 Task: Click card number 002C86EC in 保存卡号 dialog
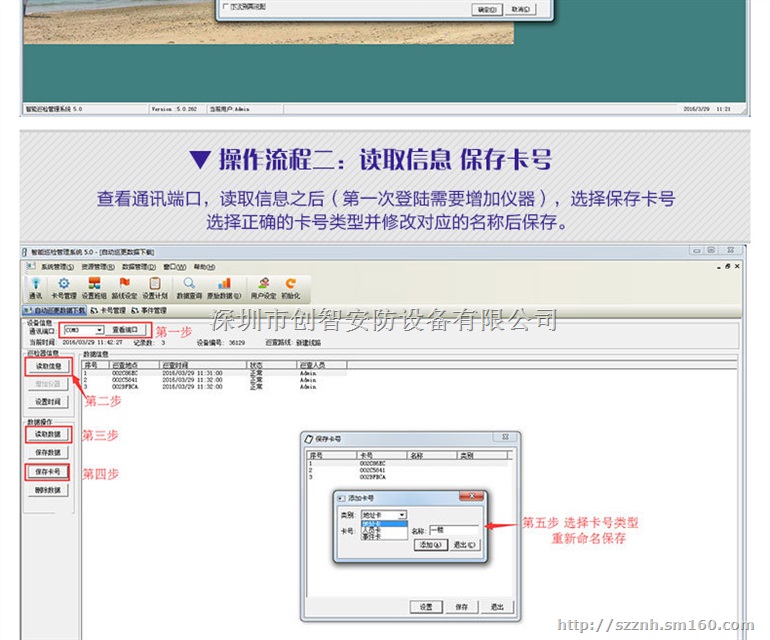click(x=373, y=463)
